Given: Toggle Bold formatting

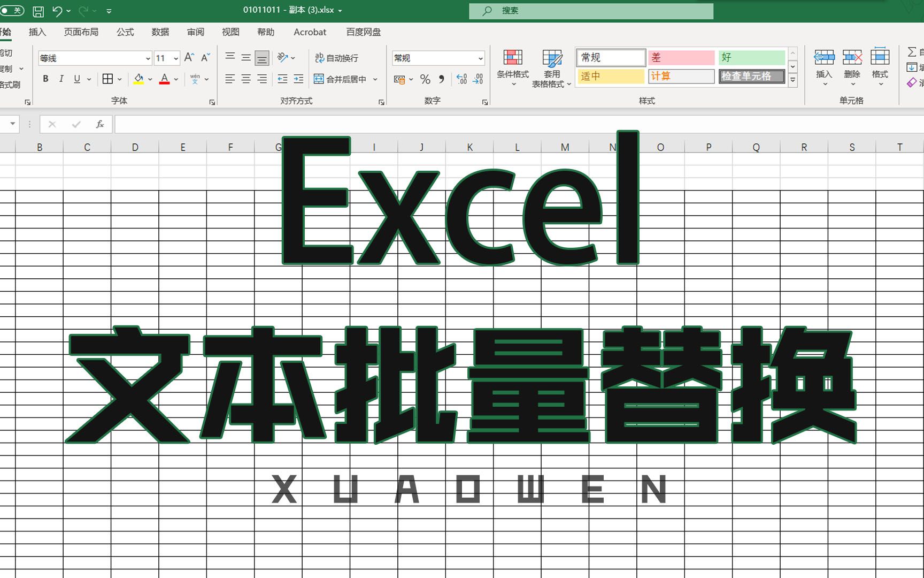Looking at the screenshot, I should [x=46, y=79].
